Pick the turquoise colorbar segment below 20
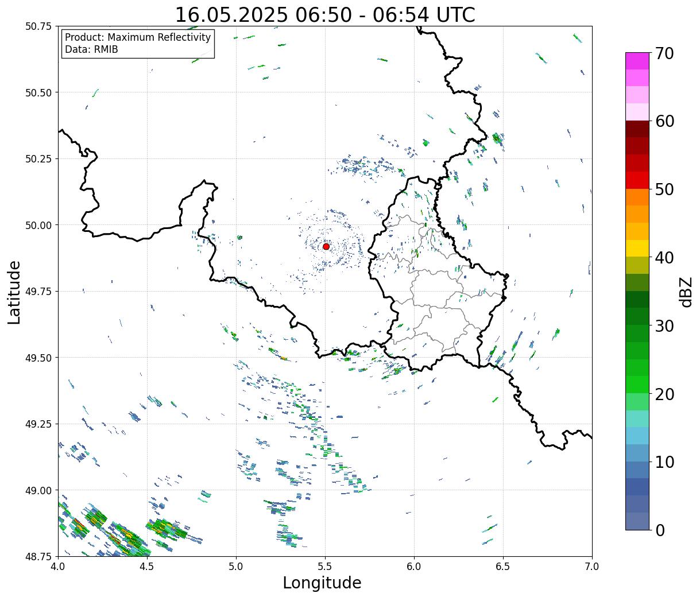The height and width of the screenshot is (597, 700). tap(637, 418)
